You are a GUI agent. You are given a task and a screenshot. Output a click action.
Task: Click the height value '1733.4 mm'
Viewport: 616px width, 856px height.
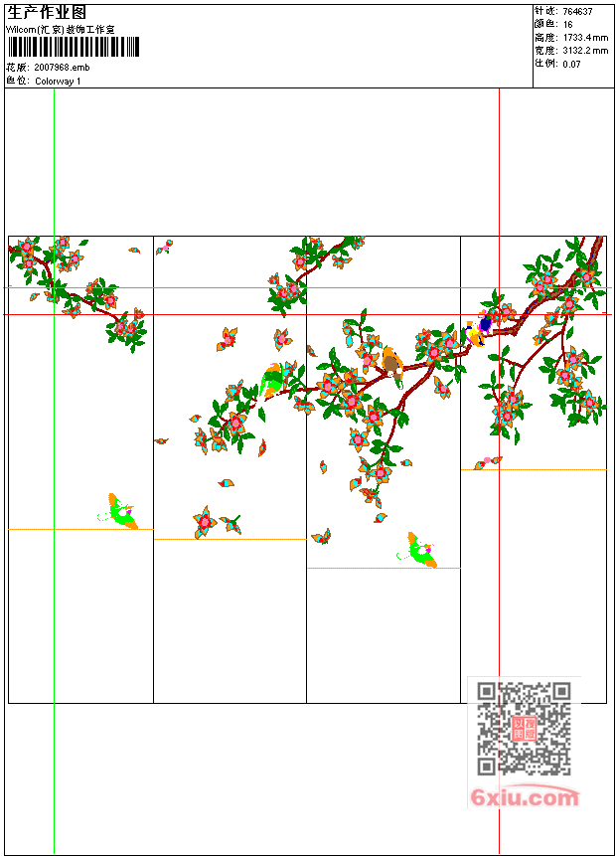point(585,38)
